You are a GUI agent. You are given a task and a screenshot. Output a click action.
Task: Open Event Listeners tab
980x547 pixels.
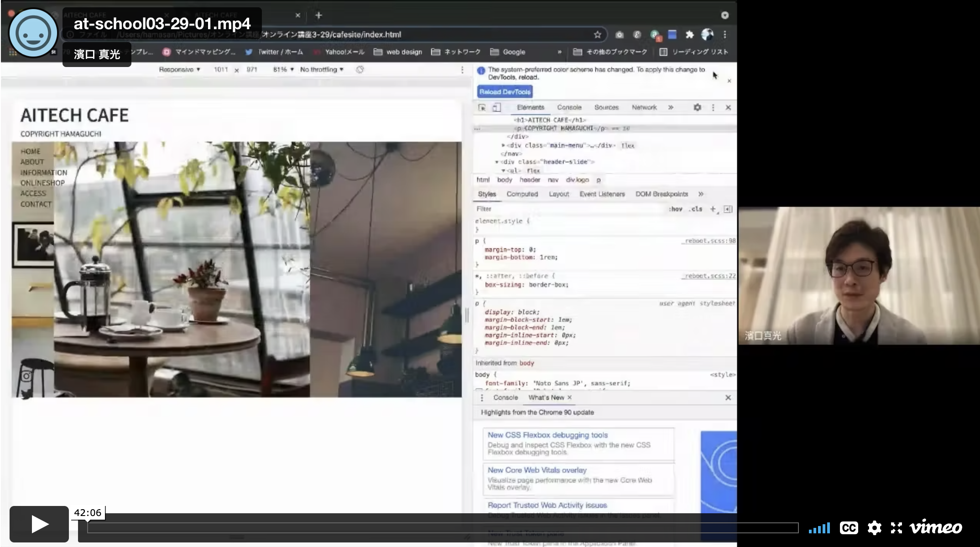[x=602, y=194]
